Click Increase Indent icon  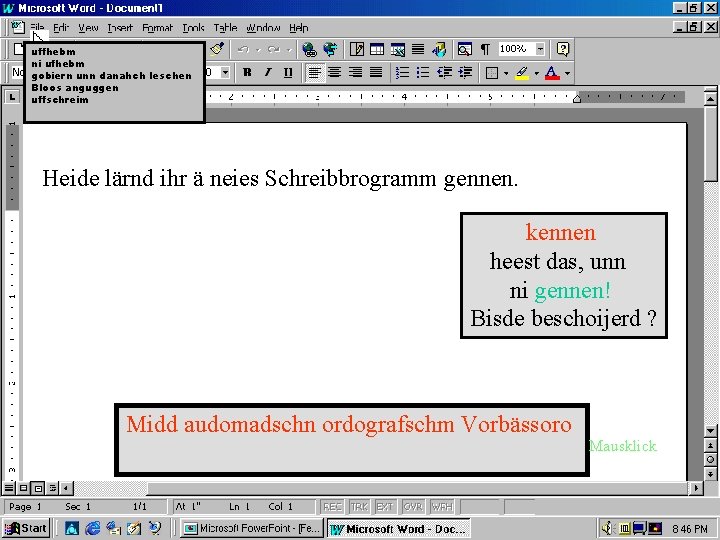tap(465, 73)
